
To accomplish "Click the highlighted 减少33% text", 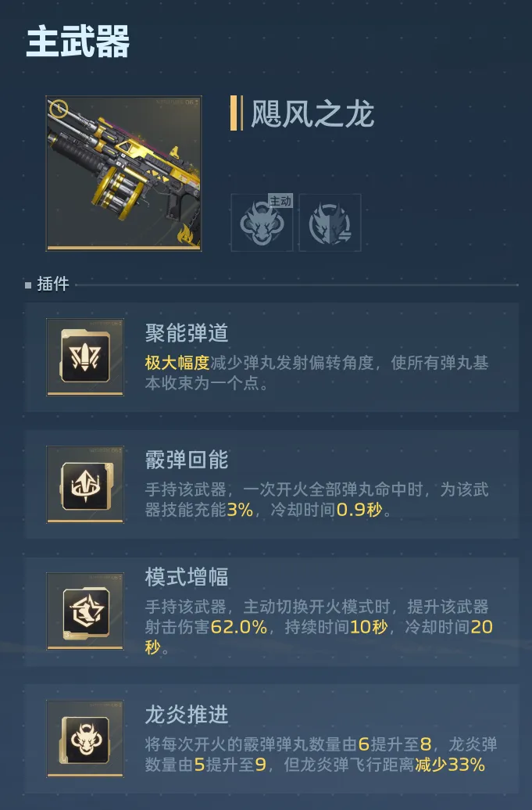I will [x=450, y=765].
